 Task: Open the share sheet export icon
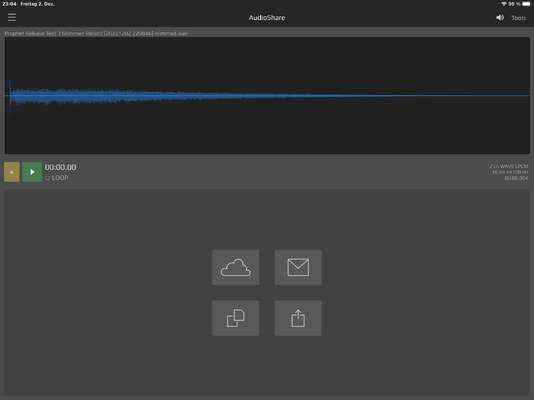(x=298, y=318)
